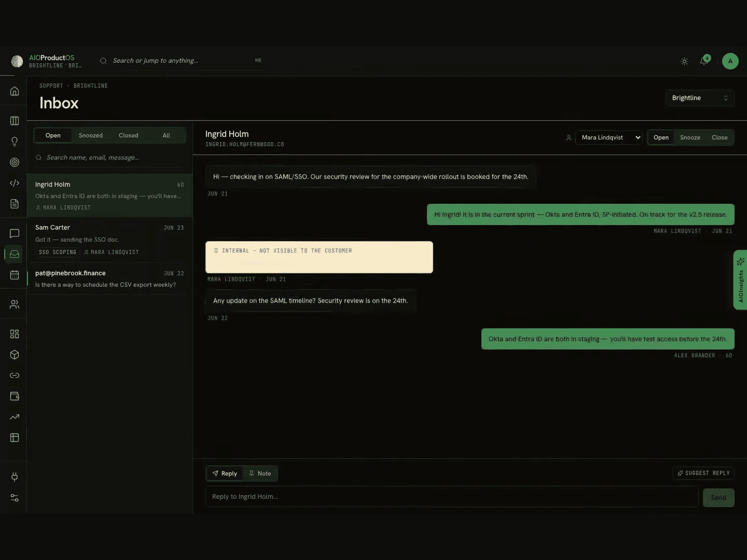Click the Suggest Reply button
The height and width of the screenshot is (560, 747).
point(703,473)
